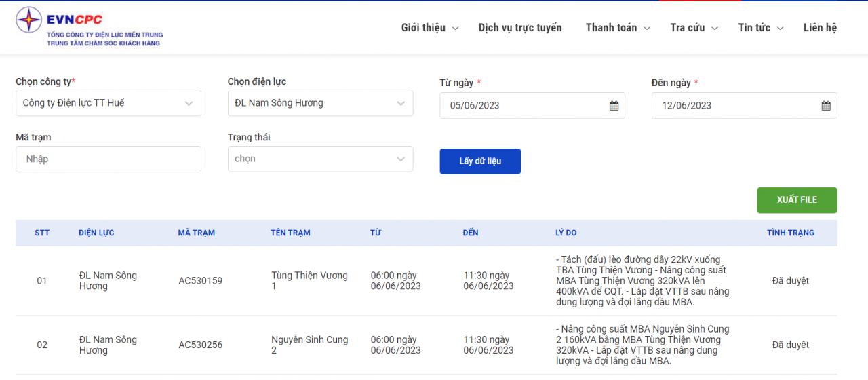
Task: Focus the Mã trạm input field
Action: click(108, 159)
